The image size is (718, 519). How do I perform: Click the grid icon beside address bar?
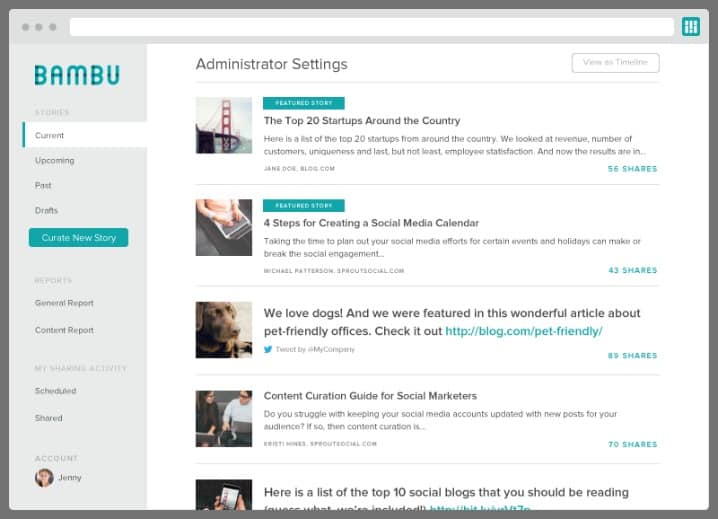(690, 27)
